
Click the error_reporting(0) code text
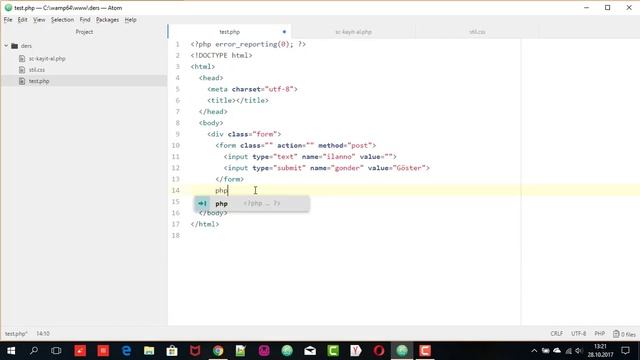tap(253, 44)
